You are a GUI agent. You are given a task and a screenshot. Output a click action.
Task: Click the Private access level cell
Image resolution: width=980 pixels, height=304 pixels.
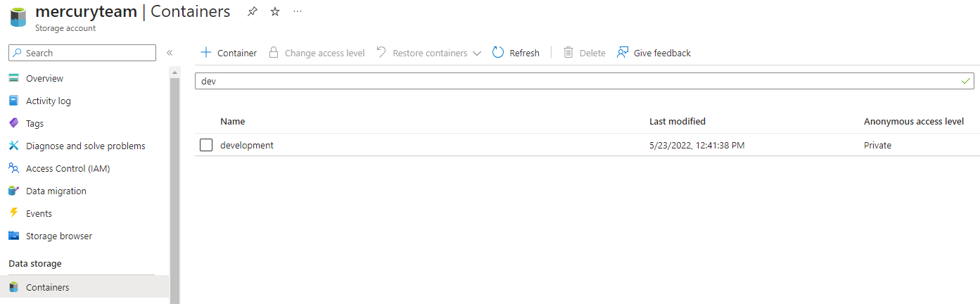coord(877,145)
